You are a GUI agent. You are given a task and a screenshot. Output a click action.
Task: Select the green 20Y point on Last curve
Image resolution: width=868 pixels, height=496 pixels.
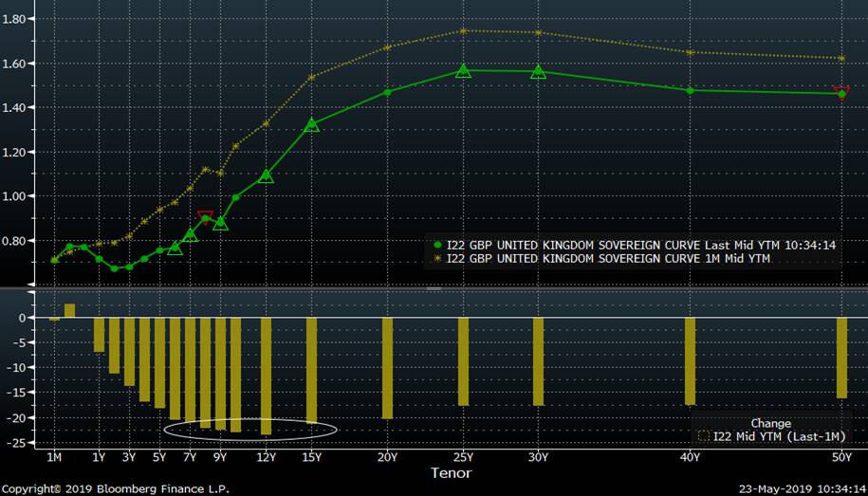click(387, 92)
